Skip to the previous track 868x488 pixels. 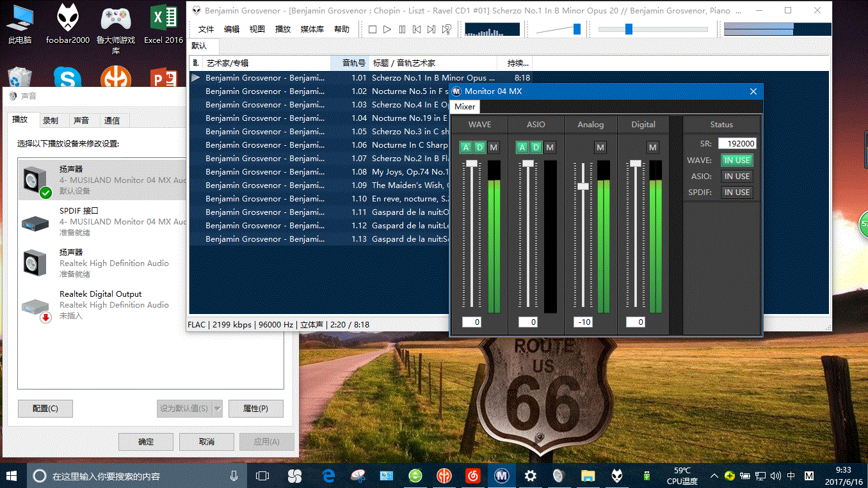pyautogui.click(x=417, y=29)
